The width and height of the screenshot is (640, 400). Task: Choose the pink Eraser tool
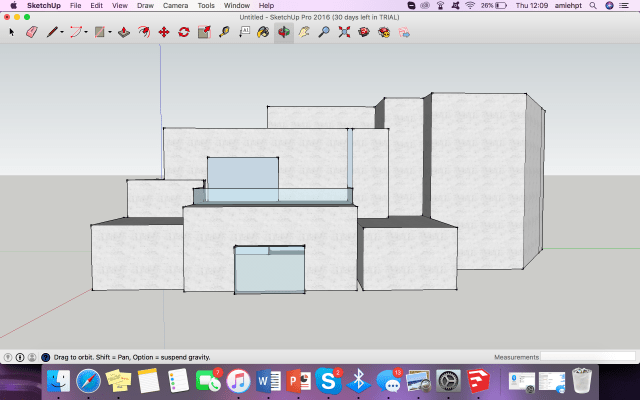pyautogui.click(x=32, y=32)
